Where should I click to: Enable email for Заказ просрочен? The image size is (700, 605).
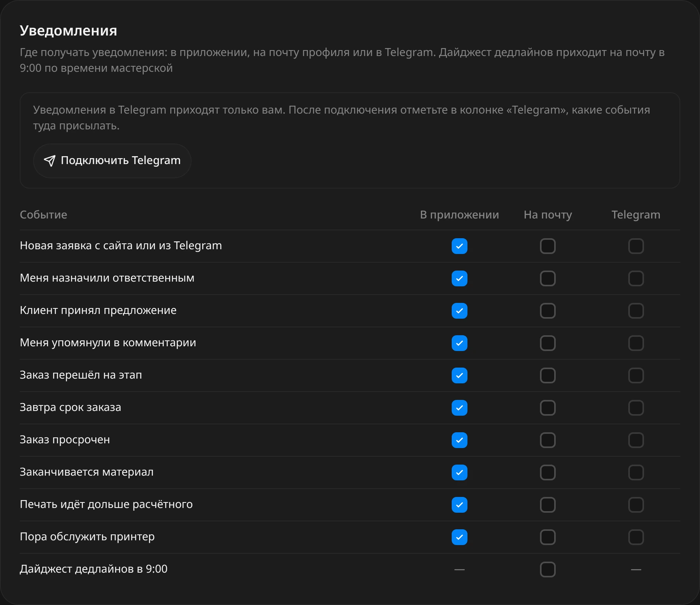pos(548,440)
